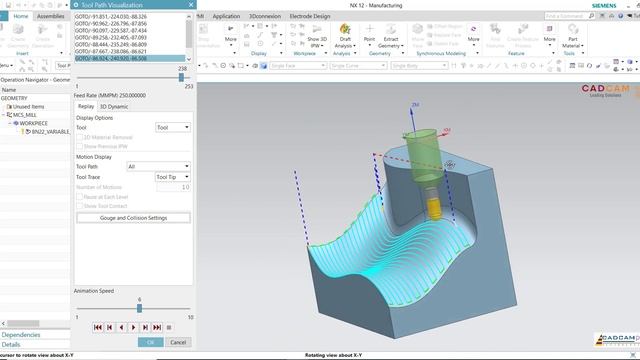640x360 pixels.
Task: Open the Single Body filter dropdown
Action: point(419,65)
